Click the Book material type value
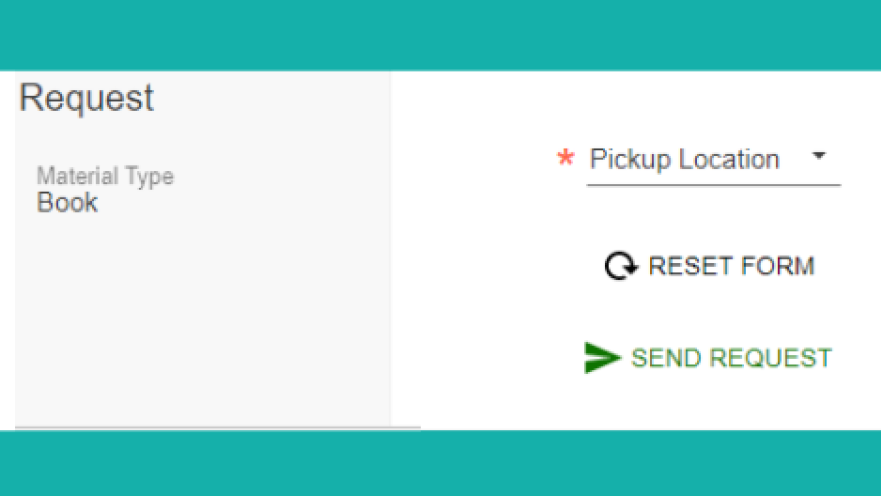 pos(67,203)
